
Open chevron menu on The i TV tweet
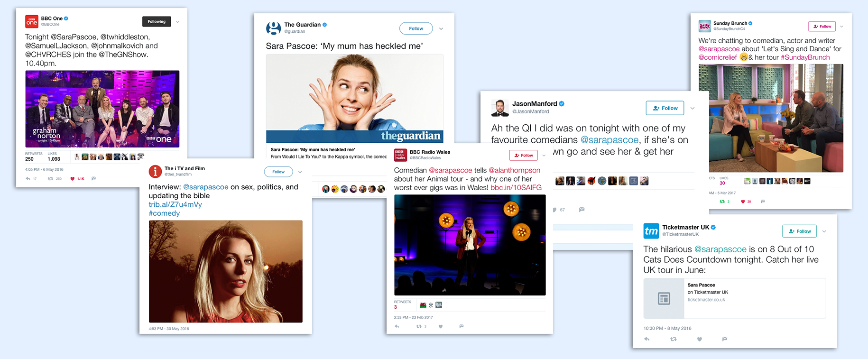(300, 172)
